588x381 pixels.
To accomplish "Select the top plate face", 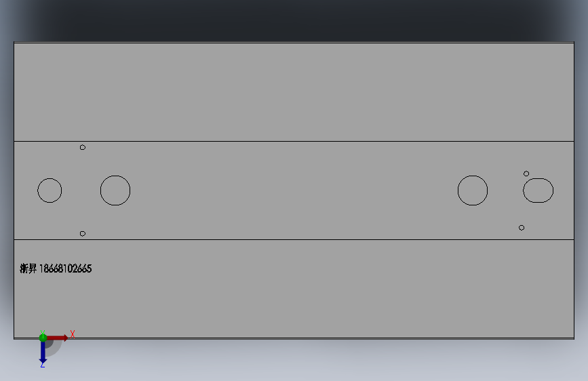I will point(294,92).
